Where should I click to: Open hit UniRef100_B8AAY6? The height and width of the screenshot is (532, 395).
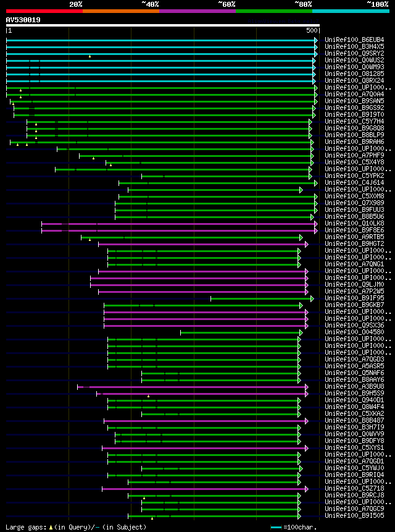point(354,379)
